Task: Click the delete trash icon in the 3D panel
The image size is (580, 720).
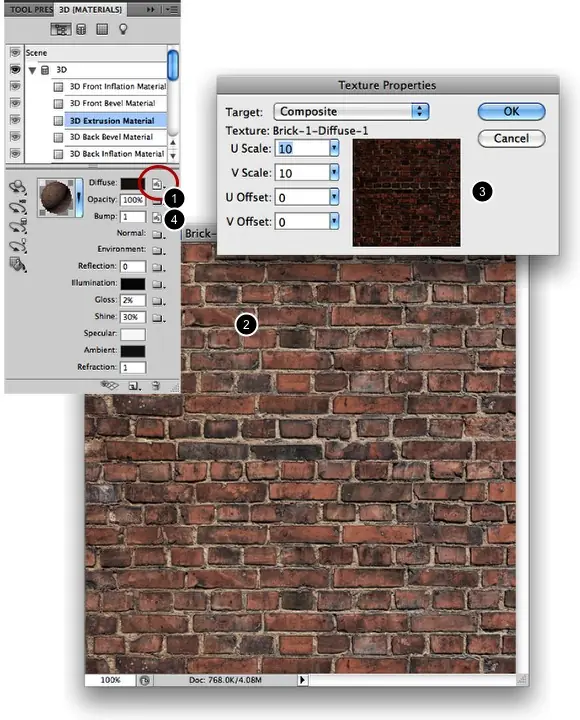Action: coord(156,386)
